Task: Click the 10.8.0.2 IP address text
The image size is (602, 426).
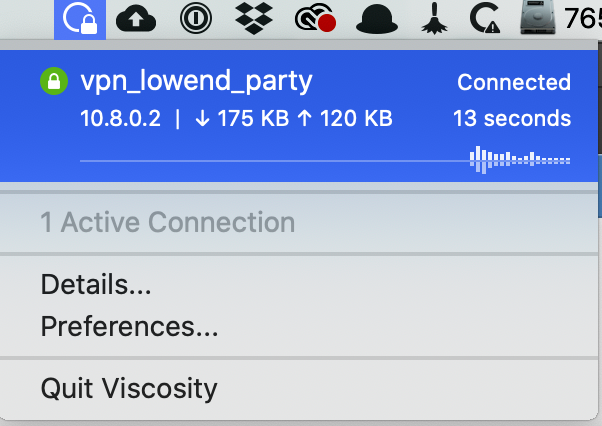Action: 121,118
